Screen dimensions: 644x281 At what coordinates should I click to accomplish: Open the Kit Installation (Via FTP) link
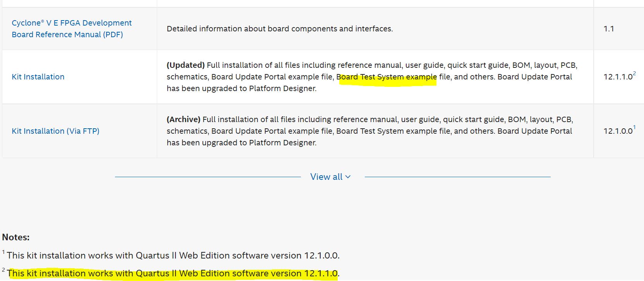click(x=55, y=131)
